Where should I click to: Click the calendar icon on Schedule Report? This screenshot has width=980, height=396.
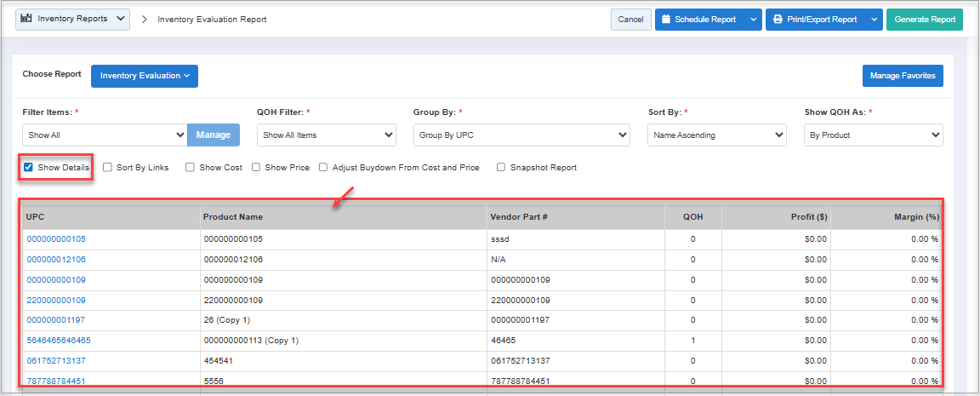pyautogui.click(x=666, y=20)
